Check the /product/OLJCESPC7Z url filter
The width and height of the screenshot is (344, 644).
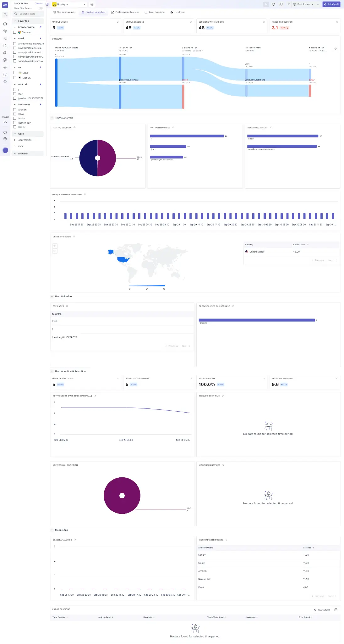[x=14, y=98]
